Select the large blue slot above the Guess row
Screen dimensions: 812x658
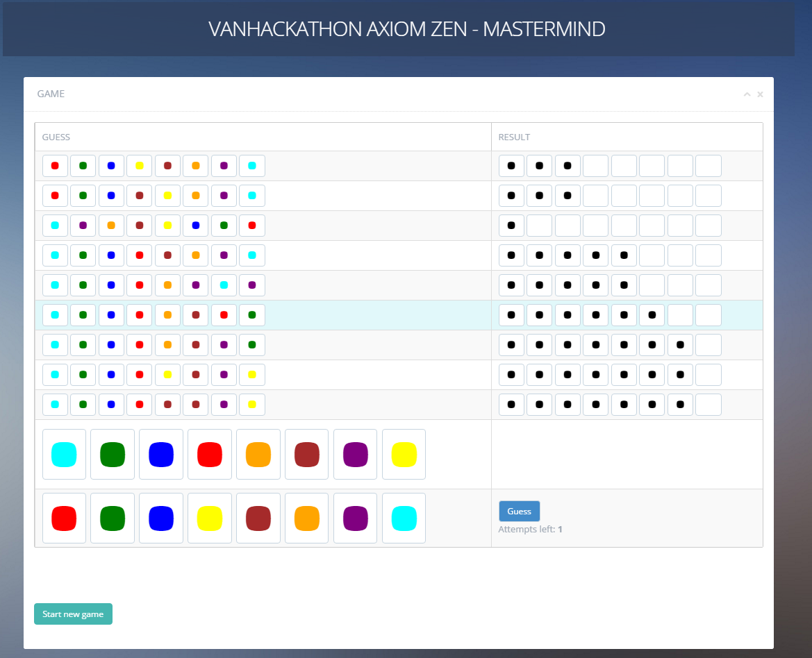coord(161,454)
